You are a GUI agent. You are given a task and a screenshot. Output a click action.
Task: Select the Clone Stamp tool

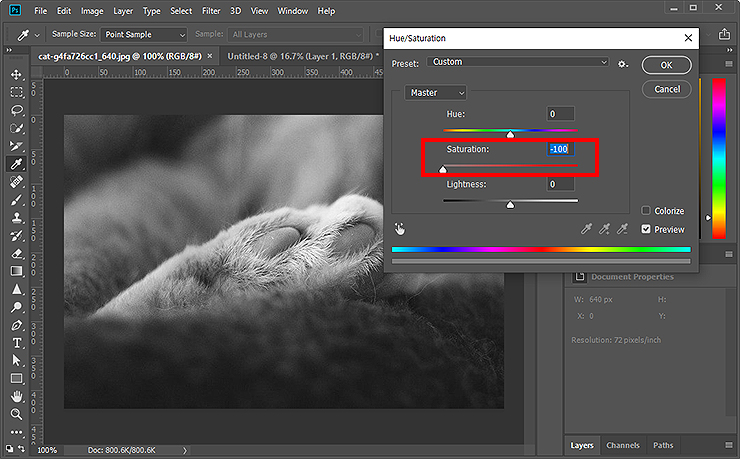pos(17,218)
